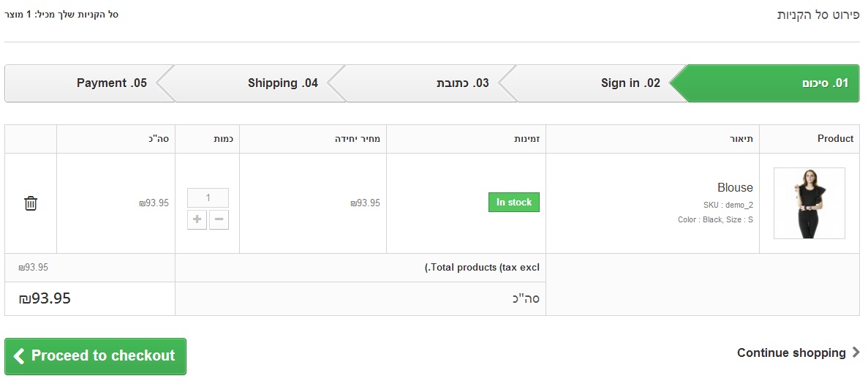The height and width of the screenshot is (392, 868).
Task: Open the Blouse product thumbnail image
Action: (x=809, y=203)
